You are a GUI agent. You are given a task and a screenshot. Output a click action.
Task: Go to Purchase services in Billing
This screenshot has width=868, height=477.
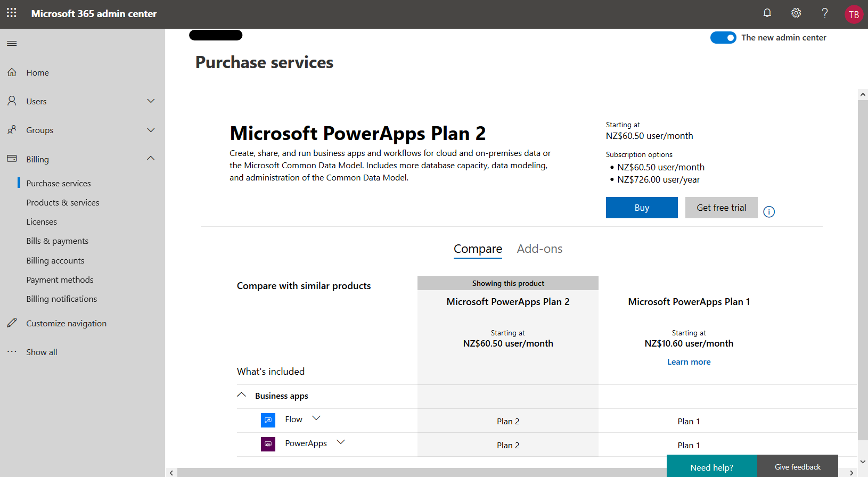pos(59,183)
